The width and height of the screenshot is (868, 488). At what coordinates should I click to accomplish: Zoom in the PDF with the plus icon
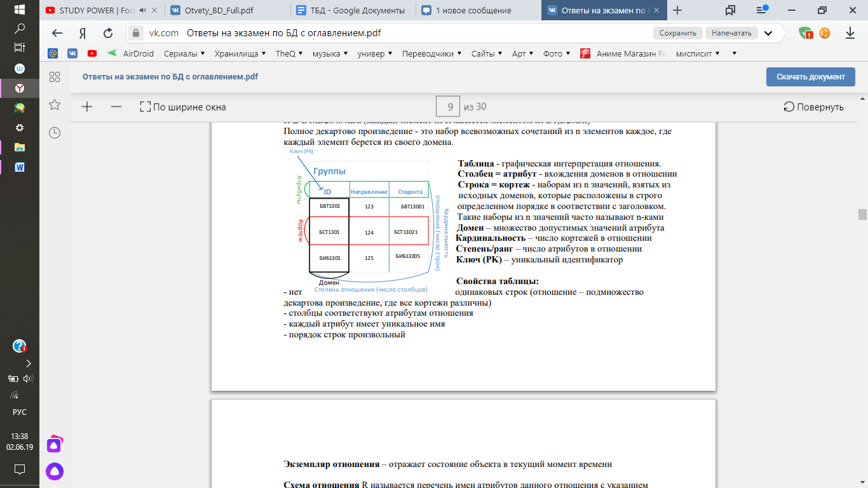87,107
